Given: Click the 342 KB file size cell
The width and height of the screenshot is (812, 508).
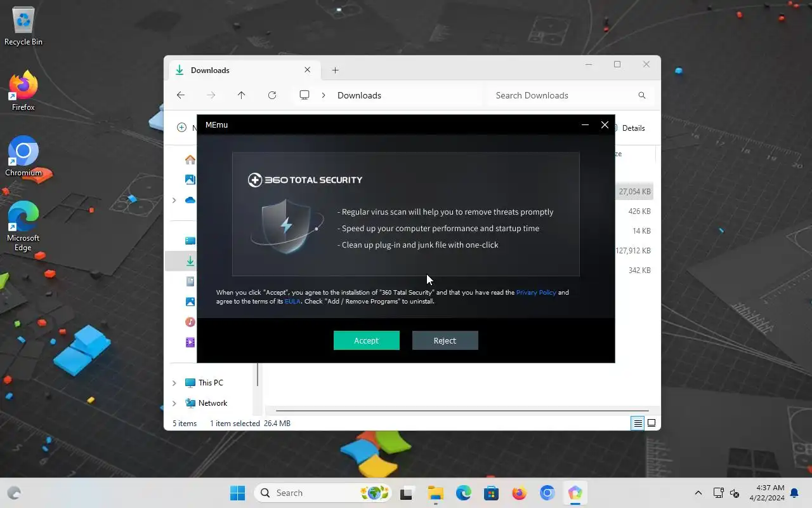Looking at the screenshot, I should (639, 271).
